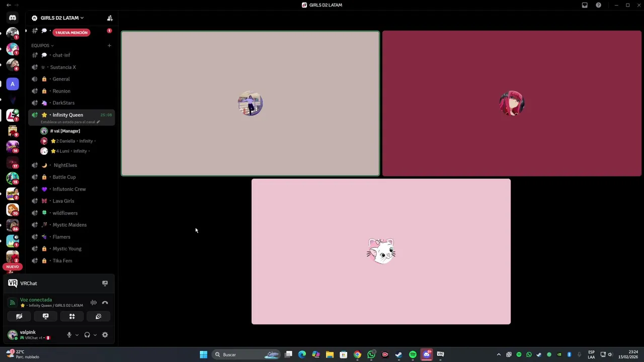This screenshot has height=362, width=644.
Task: Open the help icon in title bar
Action: [x=598, y=5]
